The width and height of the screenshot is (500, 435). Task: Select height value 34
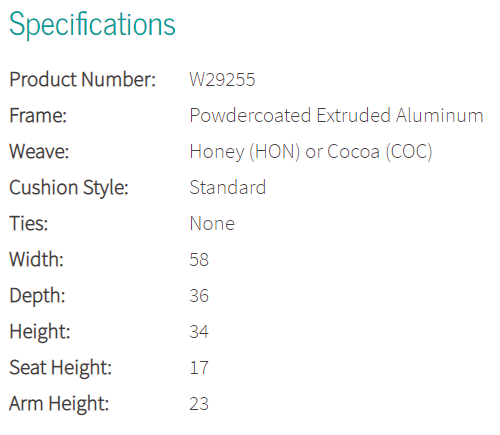tap(199, 331)
